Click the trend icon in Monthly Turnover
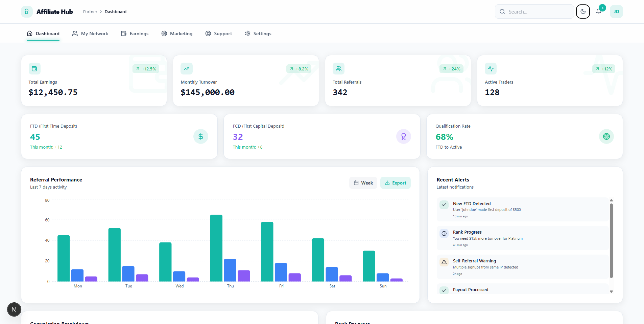The image size is (644, 324). pos(187,69)
